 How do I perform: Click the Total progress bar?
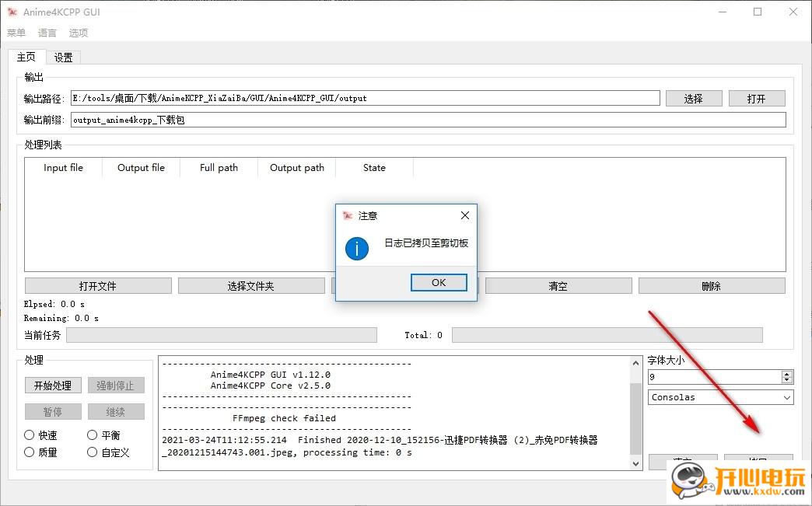[x=607, y=335]
